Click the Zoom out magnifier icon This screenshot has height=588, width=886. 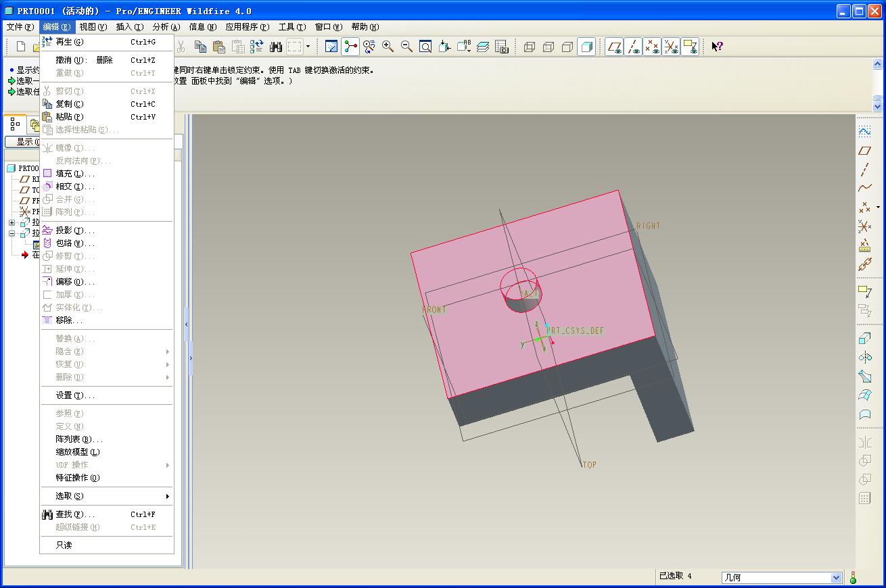pos(406,47)
